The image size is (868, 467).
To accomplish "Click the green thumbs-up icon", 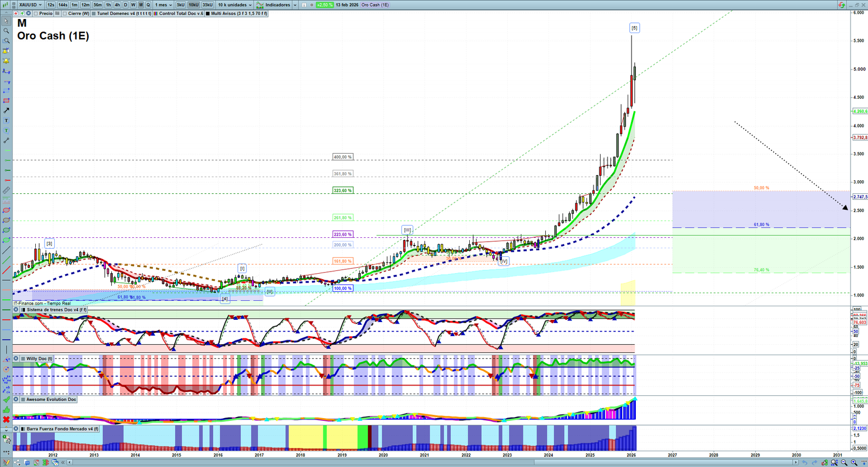I will click(7, 409).
